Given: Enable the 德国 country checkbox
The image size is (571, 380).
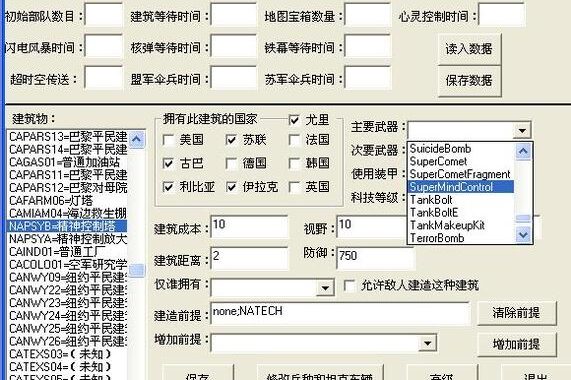Looking at the screenshot, I should [x=231, y=163].
